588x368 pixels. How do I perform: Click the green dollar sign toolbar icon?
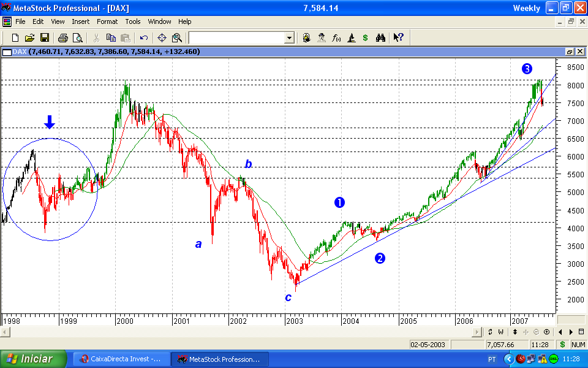pos(365,37)
